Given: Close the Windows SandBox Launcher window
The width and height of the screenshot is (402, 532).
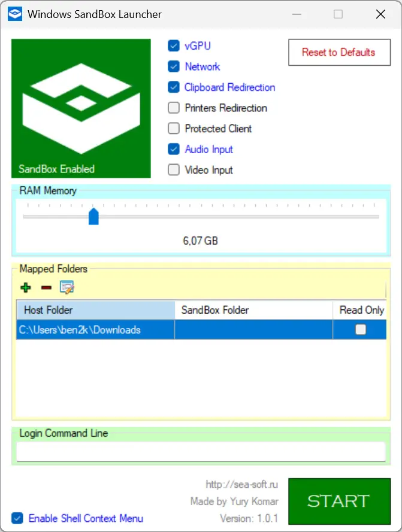Looking at the screenshot, I should pos(380,14).
